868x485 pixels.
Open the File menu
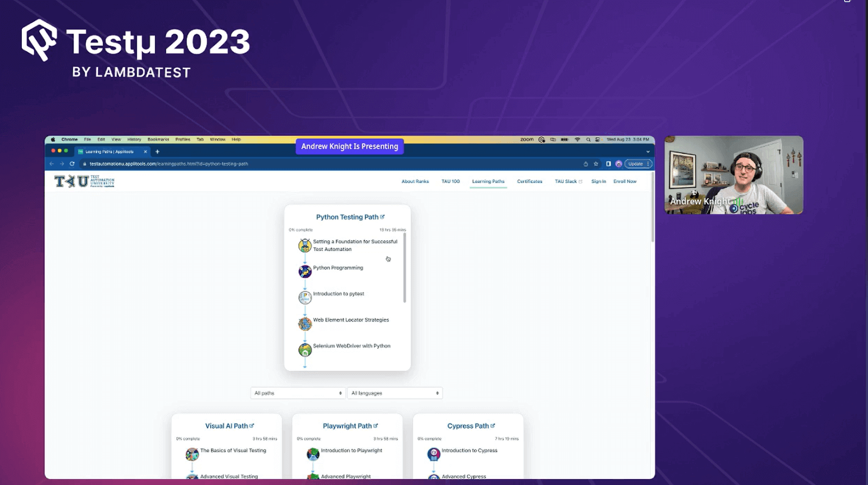point(87,139)
